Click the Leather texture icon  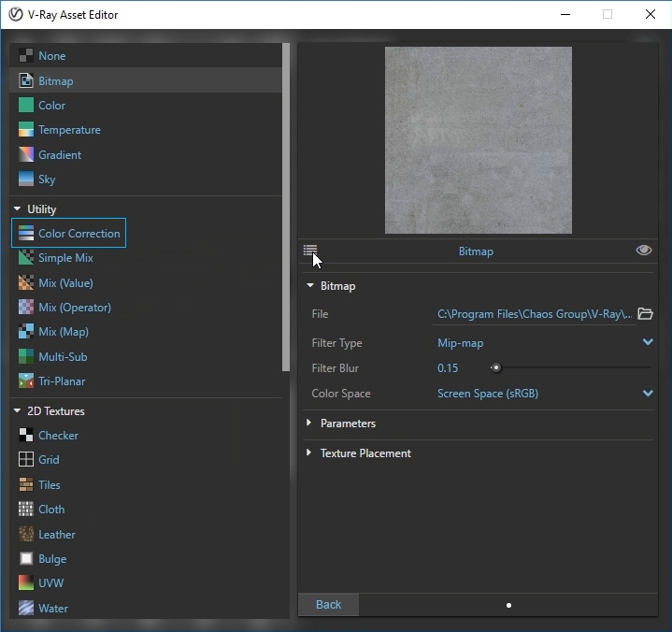[26, 535]
